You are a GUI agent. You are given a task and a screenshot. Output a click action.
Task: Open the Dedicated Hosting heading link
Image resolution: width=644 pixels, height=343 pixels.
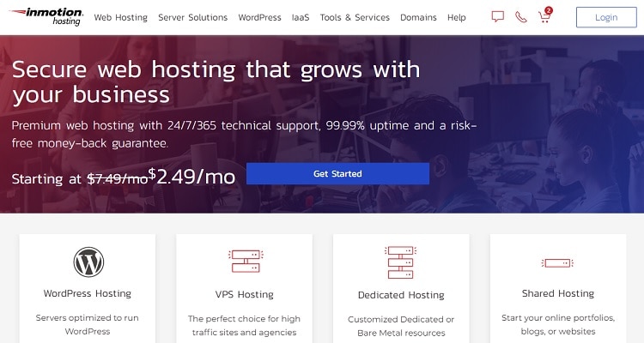pos(401,295)
